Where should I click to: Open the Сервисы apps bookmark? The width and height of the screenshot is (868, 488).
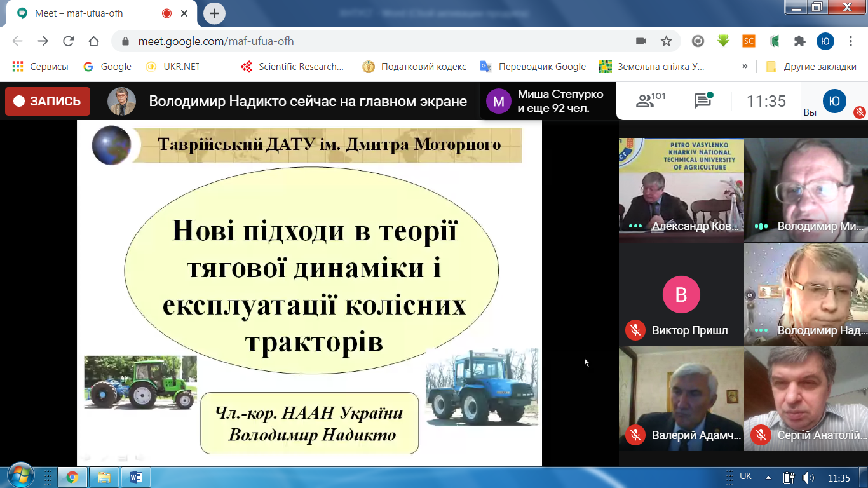tap(41, 67)
